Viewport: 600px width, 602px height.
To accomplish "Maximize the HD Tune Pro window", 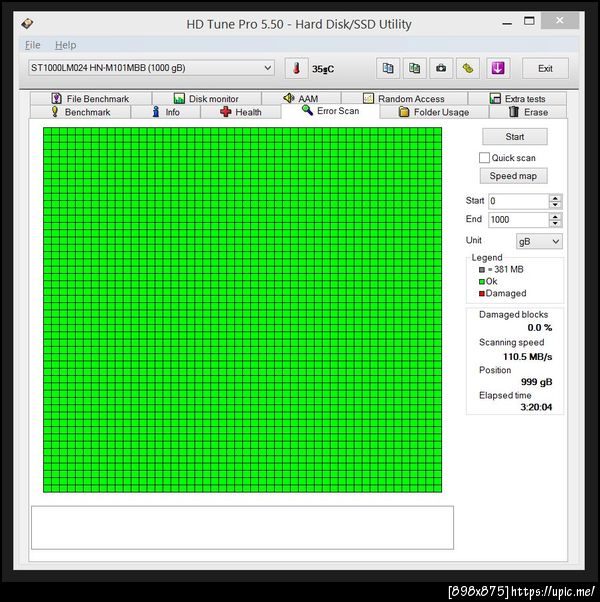I will (529, 21).
